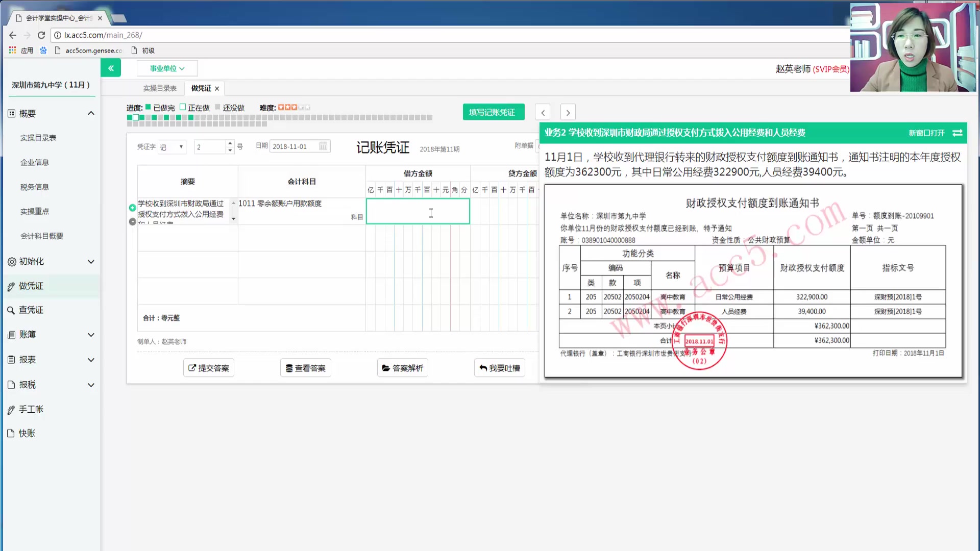Open the 凭证字 dropdown showing 记

coord(171,146)
